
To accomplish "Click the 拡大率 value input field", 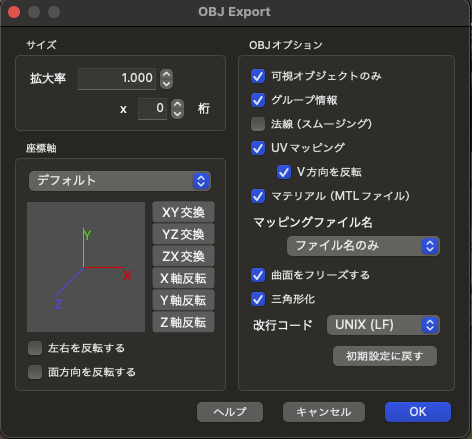I will [x=117, y=79].
